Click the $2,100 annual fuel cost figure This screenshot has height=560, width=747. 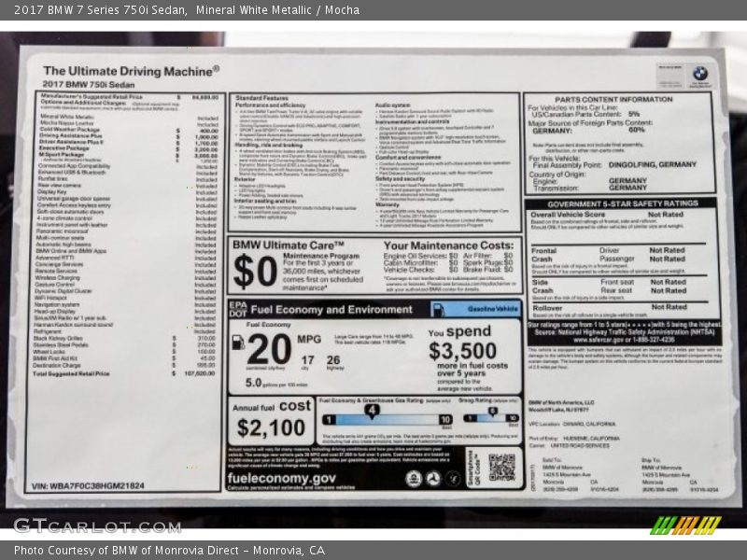coord(271,427)
